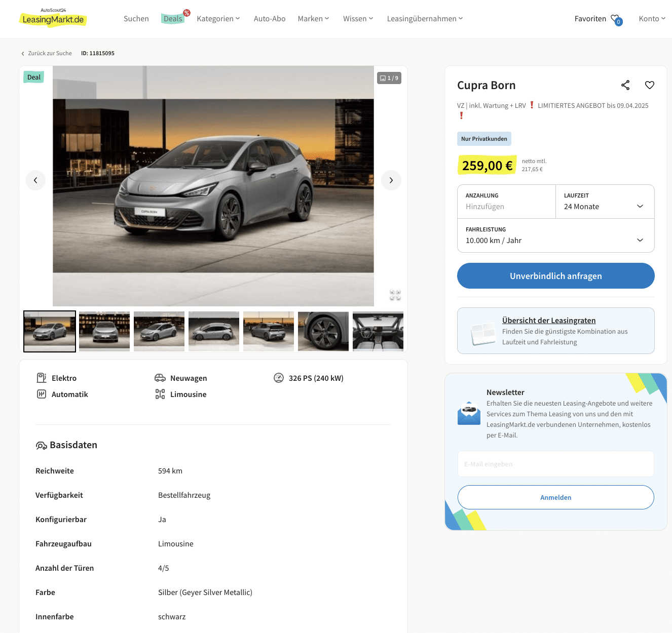Open the Fahrleistung 10.000 km dropdown
672x633 pixels.
(x=556, y=235)
